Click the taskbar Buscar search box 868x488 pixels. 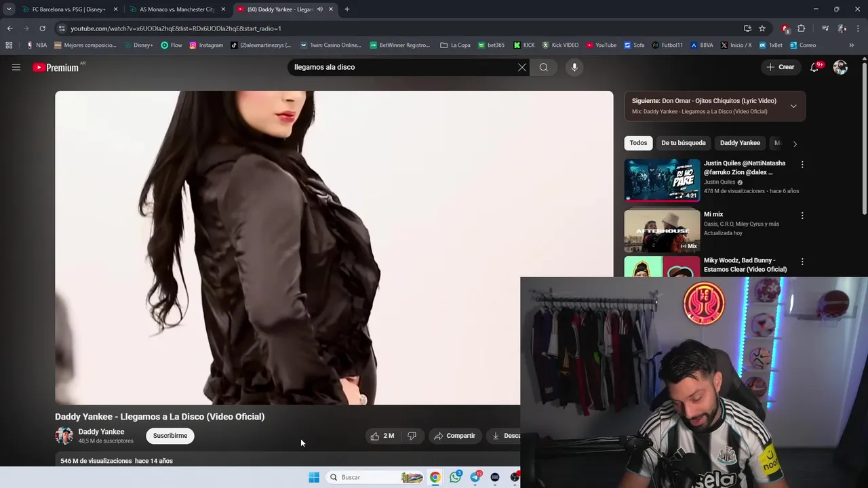[376, 477]
